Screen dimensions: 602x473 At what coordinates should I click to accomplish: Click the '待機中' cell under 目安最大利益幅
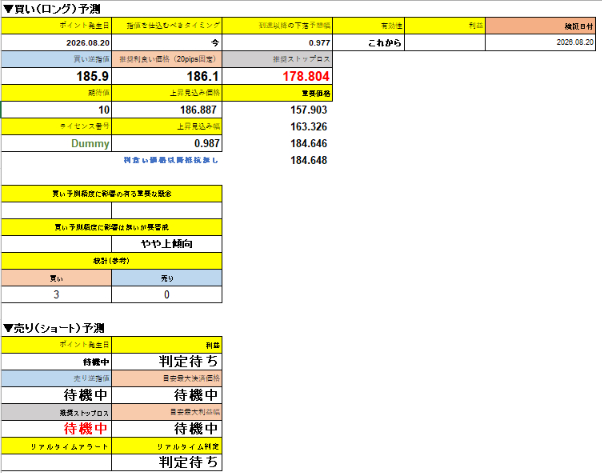pyautogui.click(x=167, y=429)
